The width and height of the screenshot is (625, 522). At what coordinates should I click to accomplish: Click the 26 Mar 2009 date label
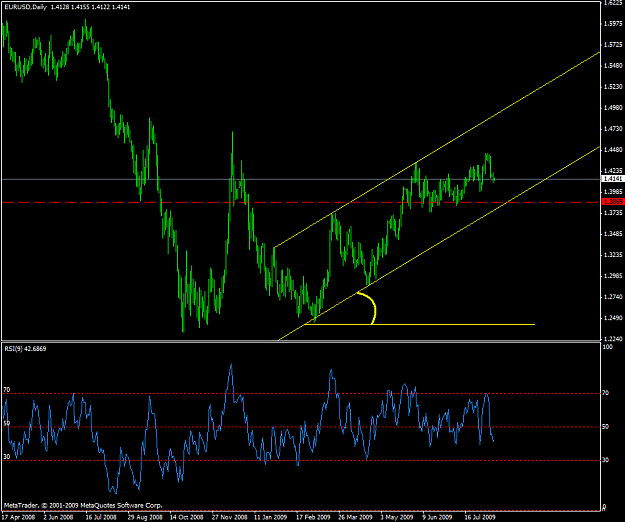(x=355, y=517)
